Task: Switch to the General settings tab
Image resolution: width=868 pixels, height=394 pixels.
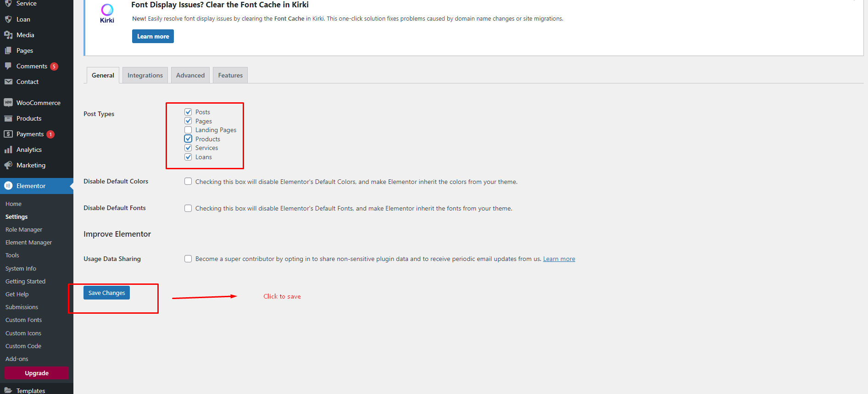Action: click(103, 75)
